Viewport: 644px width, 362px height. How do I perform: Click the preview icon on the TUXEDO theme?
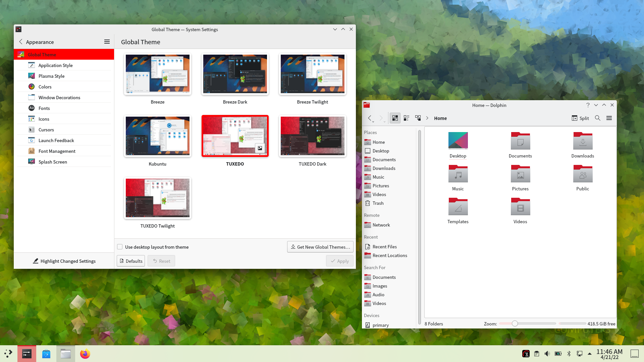260,148
